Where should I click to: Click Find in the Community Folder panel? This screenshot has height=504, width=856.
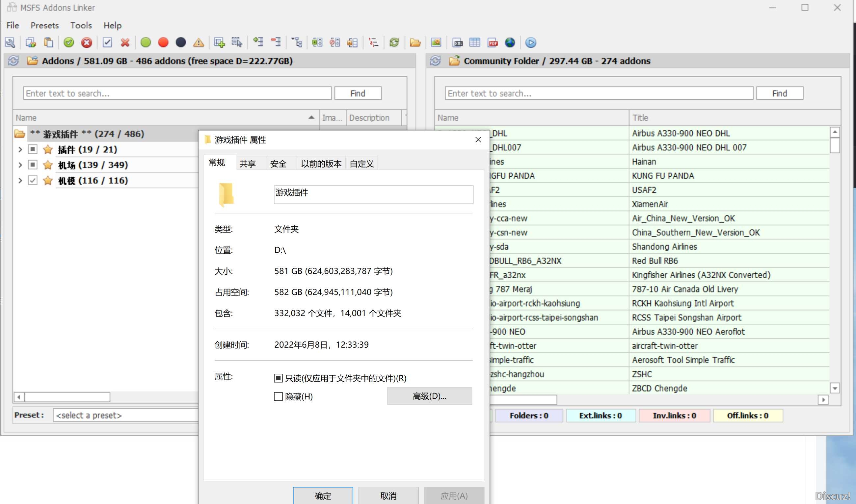(x=780, y=93)
